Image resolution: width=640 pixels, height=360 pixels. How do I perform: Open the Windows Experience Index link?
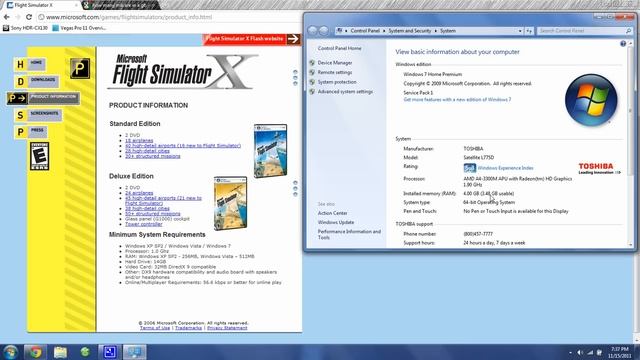tap(505, 168)
